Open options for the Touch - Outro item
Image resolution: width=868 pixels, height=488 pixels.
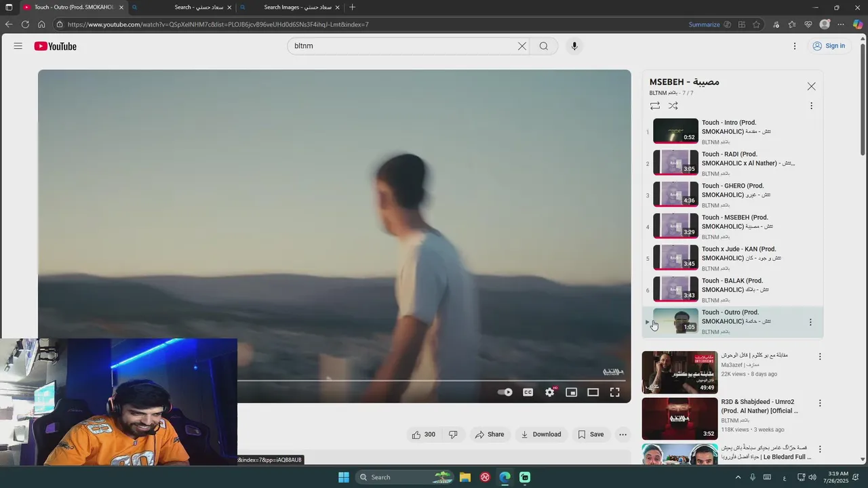coord(810,323)
